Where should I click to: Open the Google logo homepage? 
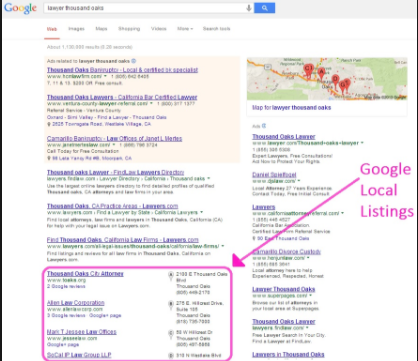pyautogui.click(x=20, y=8)
